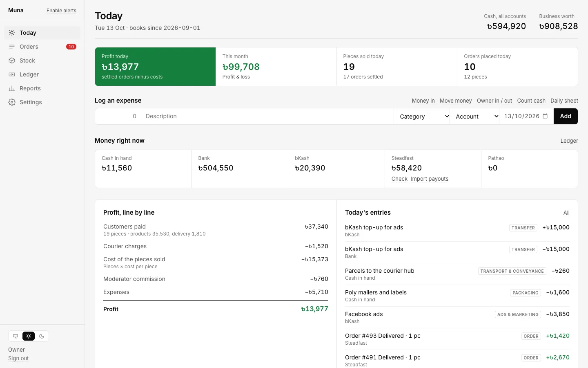
Task: Click the Poly mailers and labels entry
Action: pyautogui.click(x=457, y=296)
